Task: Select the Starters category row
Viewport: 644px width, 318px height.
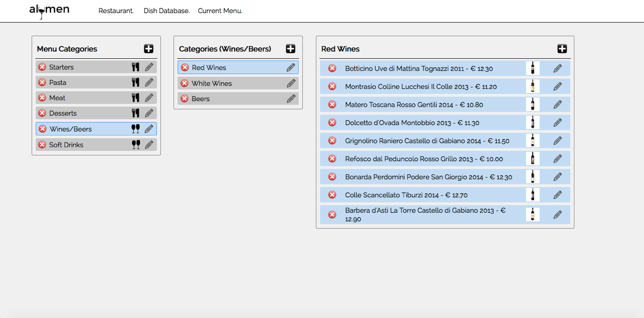Action: point(96,67)
